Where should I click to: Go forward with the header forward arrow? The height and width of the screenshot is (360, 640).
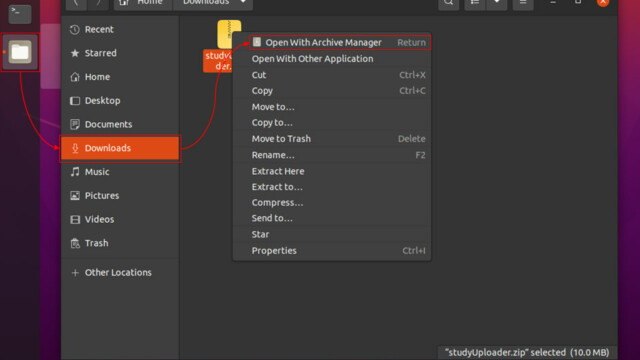[98, 3]
